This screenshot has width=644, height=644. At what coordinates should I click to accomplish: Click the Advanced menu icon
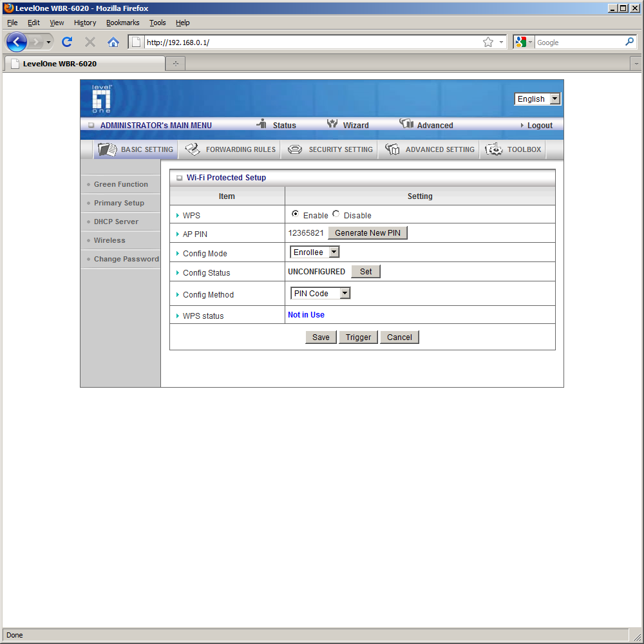[406, 124]
